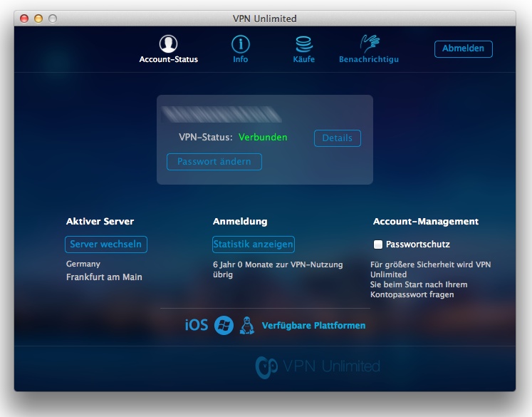Open the Käufe coins icon
The image size is (532, 417).
[x=303, y=44]
